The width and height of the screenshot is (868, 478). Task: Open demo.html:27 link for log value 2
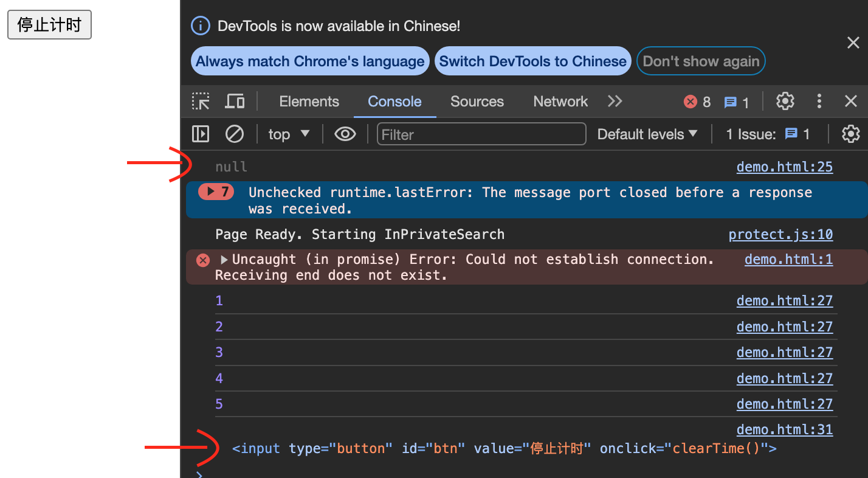[785, 327]
